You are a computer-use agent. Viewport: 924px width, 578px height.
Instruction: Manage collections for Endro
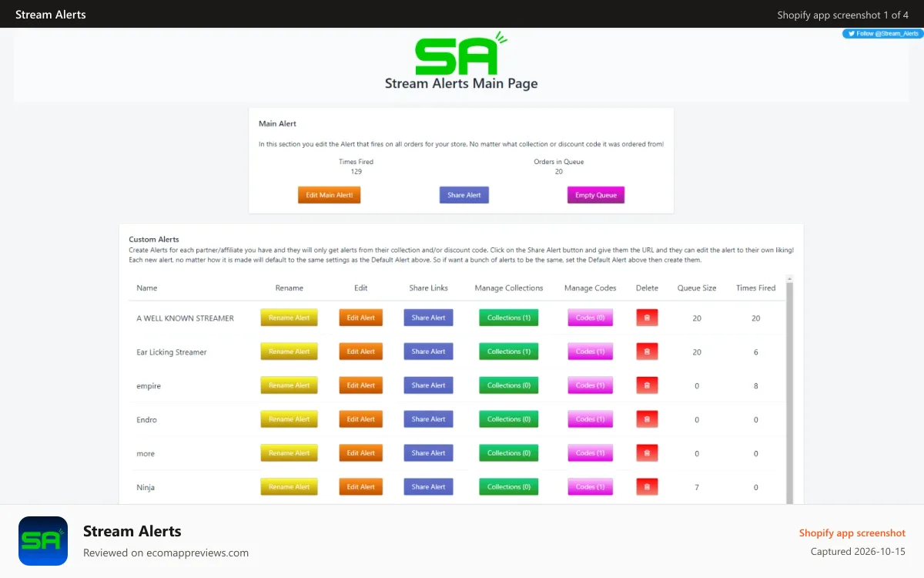(x=509, y=419)
